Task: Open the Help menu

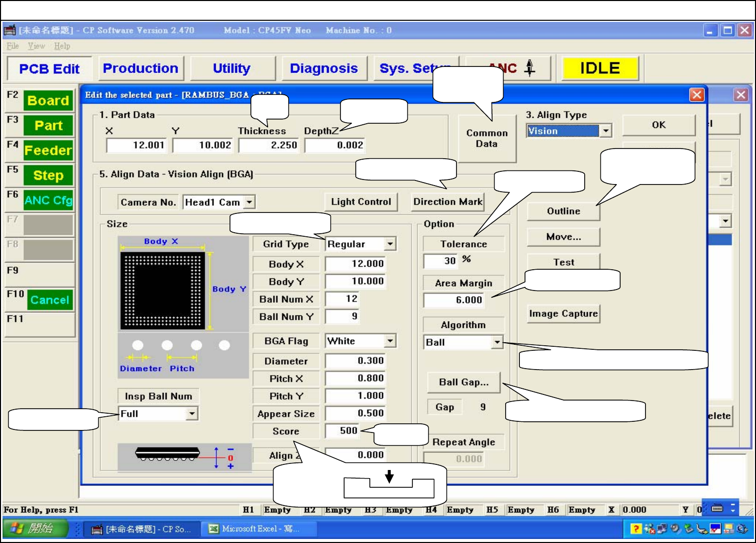Action: click(x=62, y=46)
